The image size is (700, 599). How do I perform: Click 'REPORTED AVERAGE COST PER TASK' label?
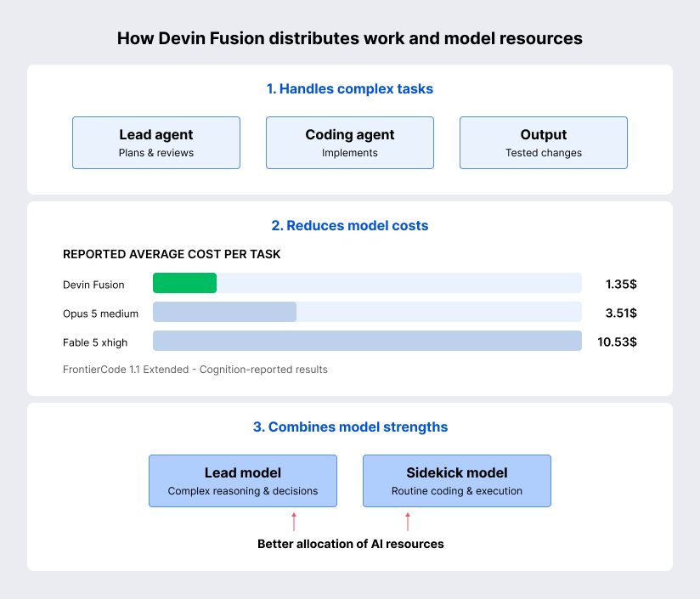pyautogui.click(x=172, y=254)
